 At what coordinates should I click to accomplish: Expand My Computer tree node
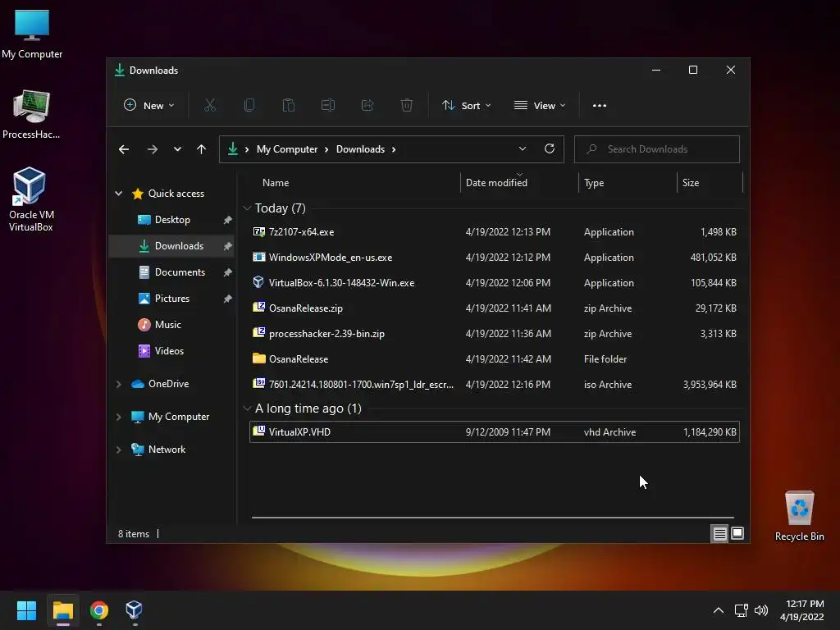119,417
